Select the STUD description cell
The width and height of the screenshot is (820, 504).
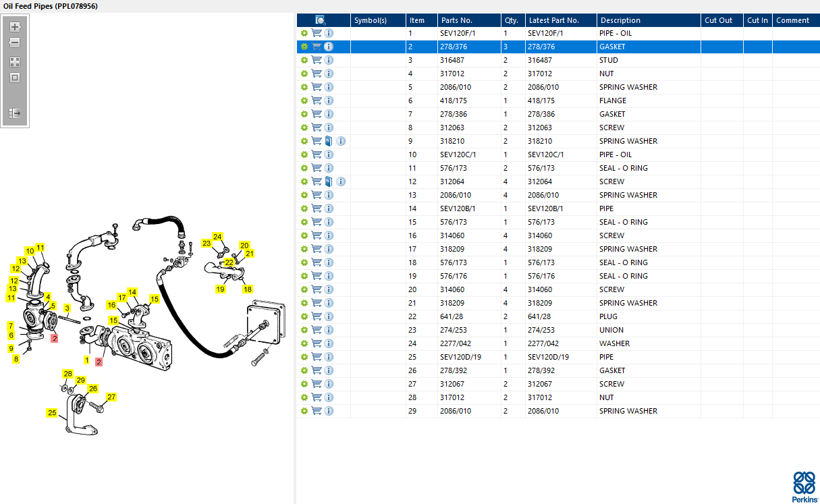[649, 60]
